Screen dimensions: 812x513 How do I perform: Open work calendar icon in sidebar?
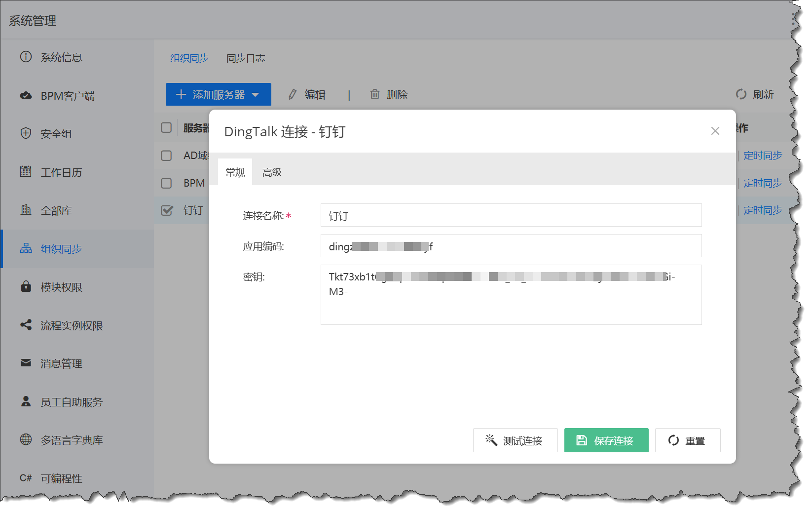click(26, 172)
